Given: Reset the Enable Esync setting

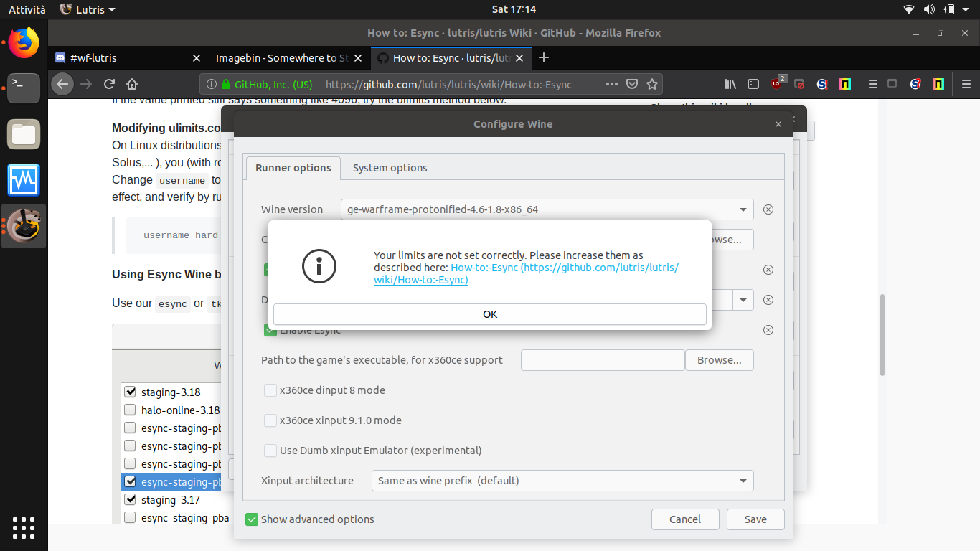Looking at the screenshot, I should pos(768,330).
